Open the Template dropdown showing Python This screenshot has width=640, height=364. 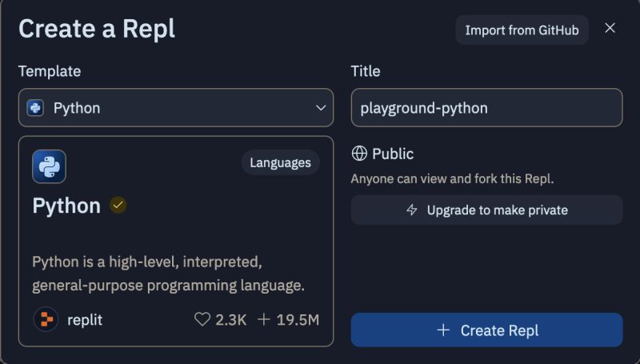pos(175,108)
